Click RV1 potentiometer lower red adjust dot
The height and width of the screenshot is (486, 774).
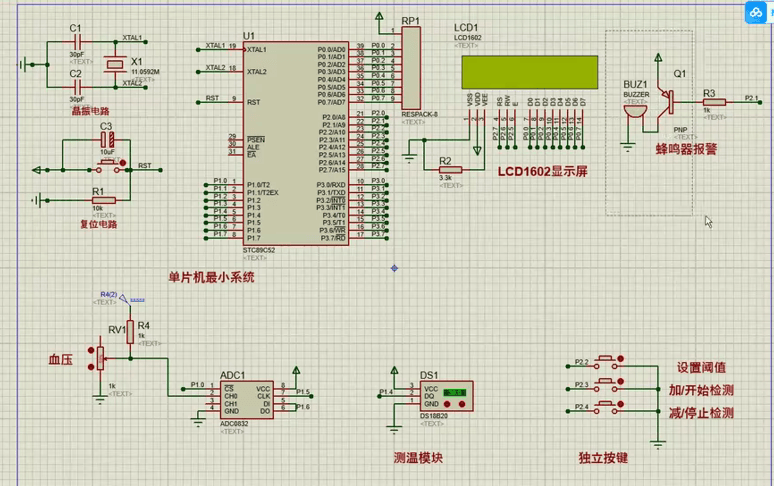click(91, 367)
